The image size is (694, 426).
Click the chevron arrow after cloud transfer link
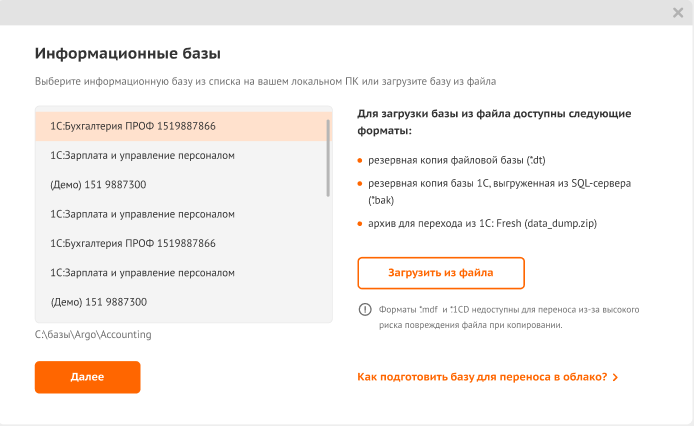pyautogui.click(x=615, y=377)
